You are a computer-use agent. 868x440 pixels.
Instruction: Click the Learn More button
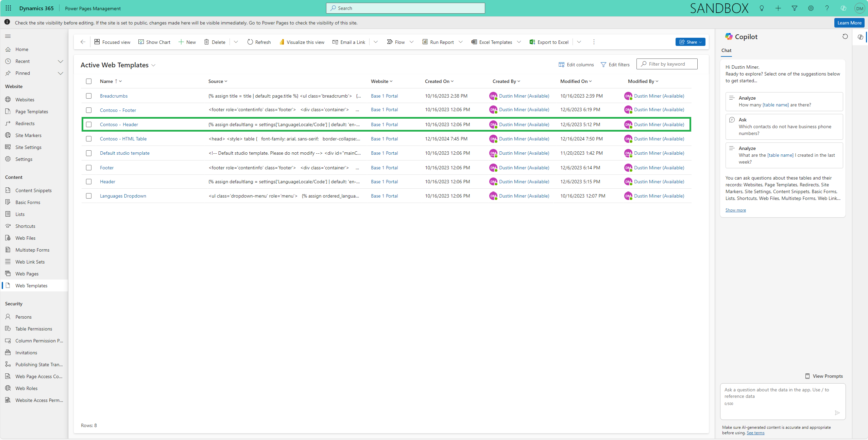click(x=849, y=23)
